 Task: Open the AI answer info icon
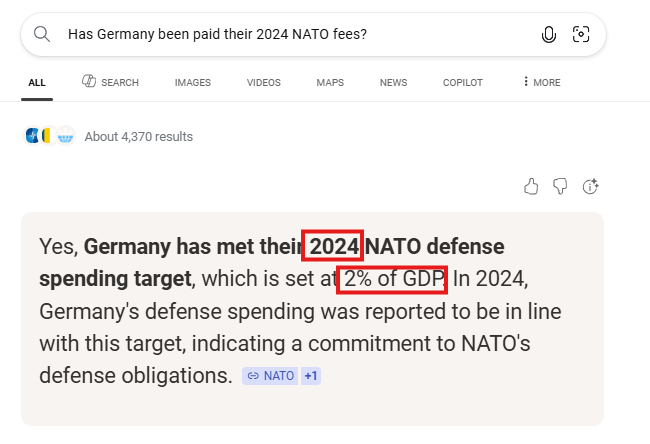[590, 186]
